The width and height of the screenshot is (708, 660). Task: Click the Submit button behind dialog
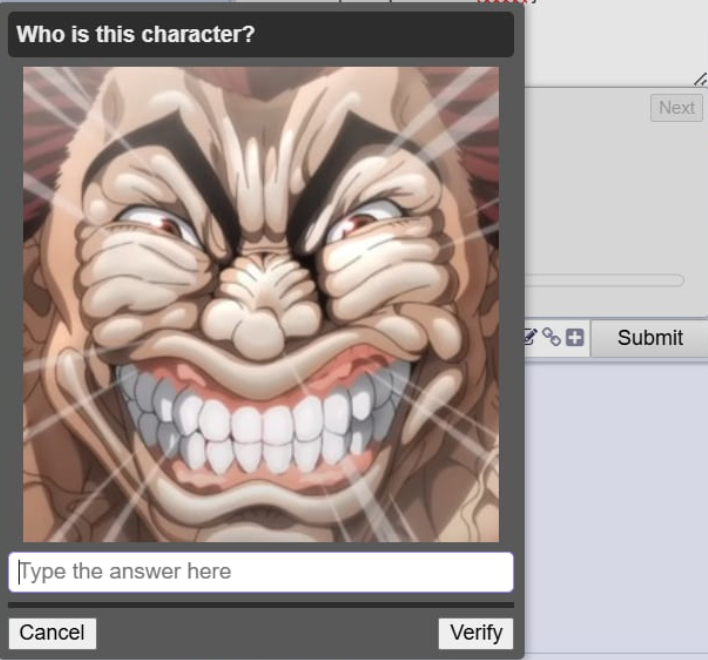click(650, 338)
